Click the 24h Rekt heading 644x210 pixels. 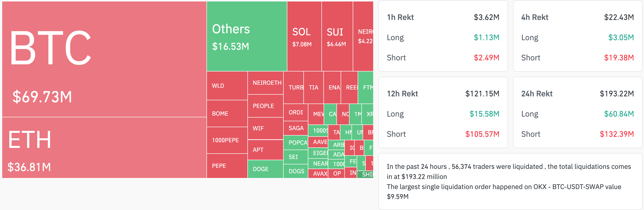[537, 94]
